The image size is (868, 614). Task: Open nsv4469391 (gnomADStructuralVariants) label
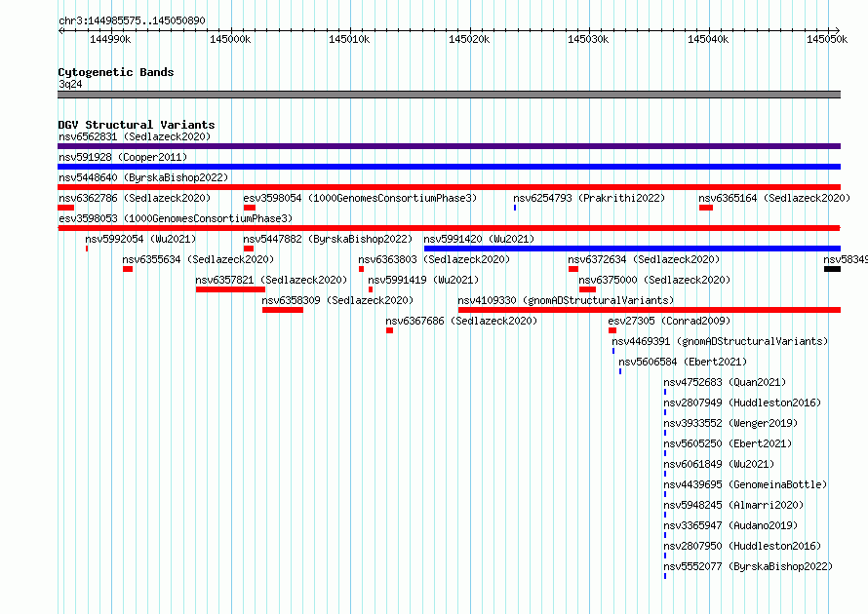tap(720, 341)
